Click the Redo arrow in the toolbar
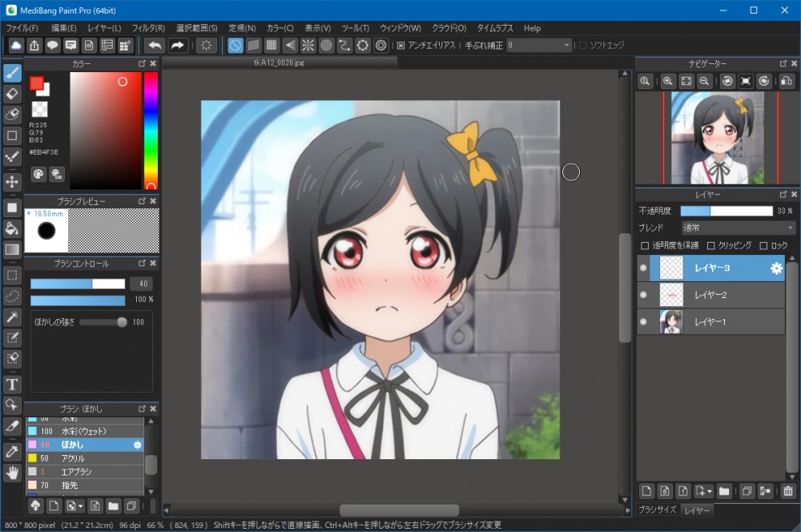The width and height of the screenshot is (801, 532). (177, 46)
